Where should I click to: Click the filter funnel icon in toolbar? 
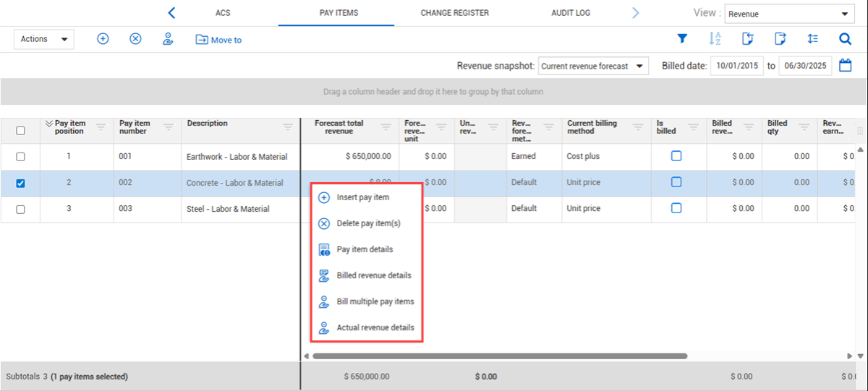[x=681, y=39]
